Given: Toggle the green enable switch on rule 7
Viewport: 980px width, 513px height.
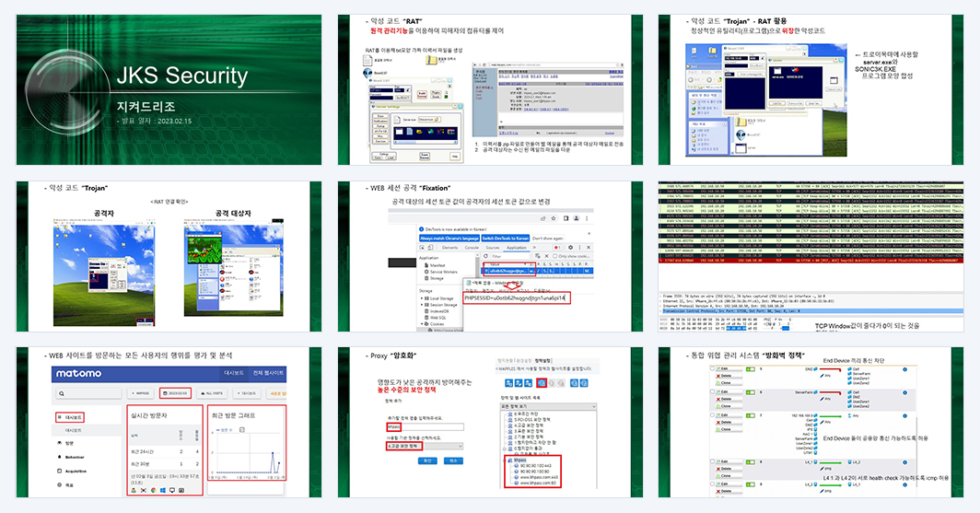Looking at the screenshot, I should (751, 415).
